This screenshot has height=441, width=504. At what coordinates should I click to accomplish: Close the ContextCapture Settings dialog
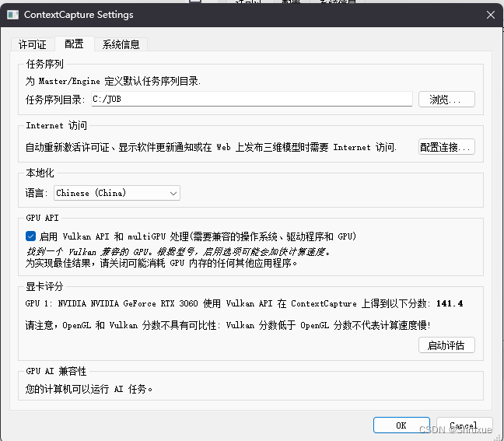pos(491,15)
